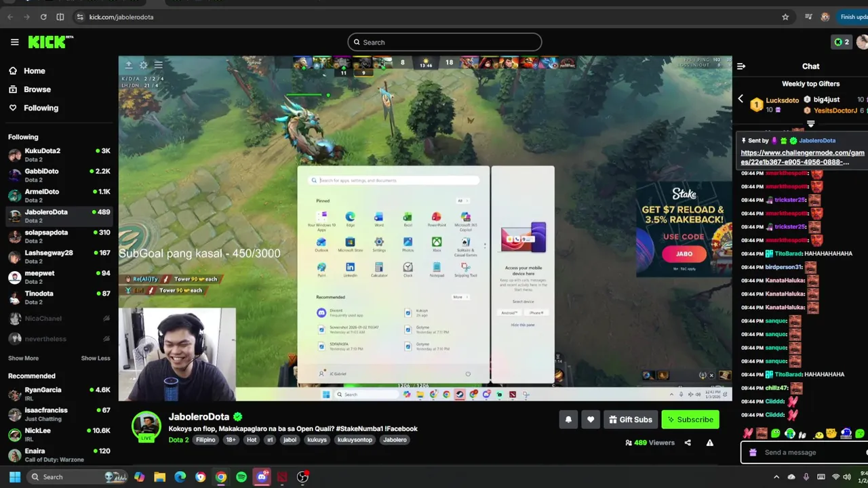
Task: Open the pinned challengermode.com link
Action: 803,157
